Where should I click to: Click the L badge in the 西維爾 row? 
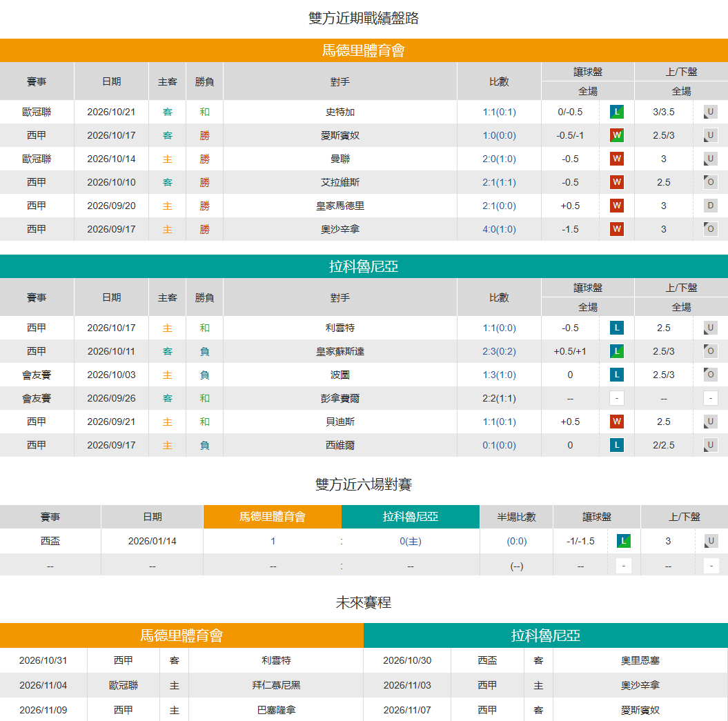617,445
